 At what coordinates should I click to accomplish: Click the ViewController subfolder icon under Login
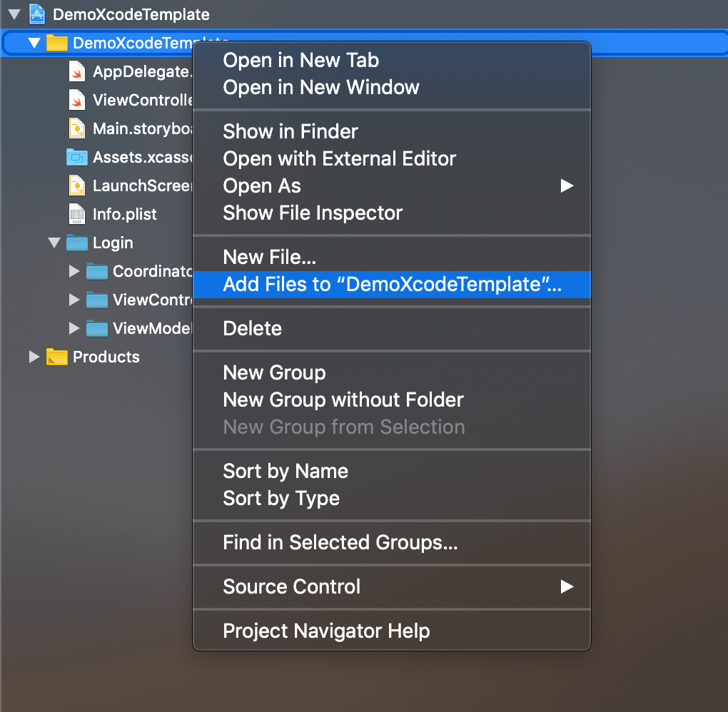97,300
